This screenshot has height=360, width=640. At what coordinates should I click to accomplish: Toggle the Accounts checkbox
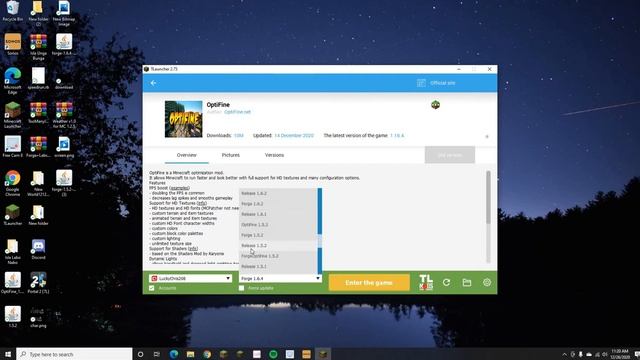coord(152,288)
